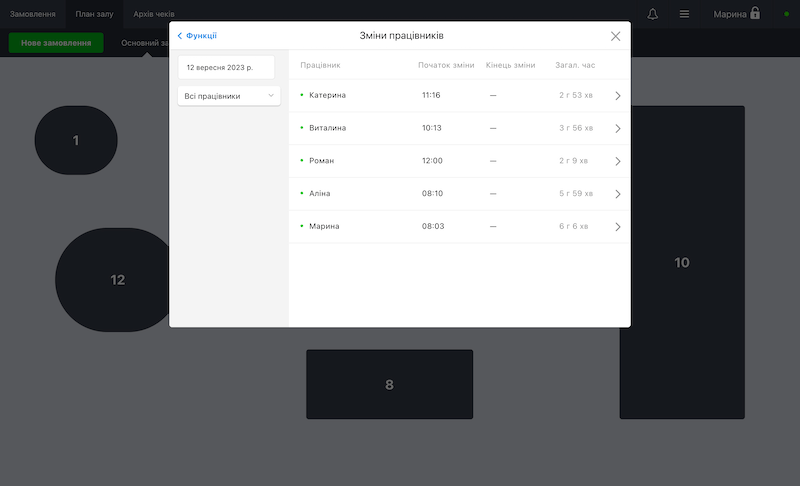Open Роман's shift details chevron
800x486 pixels.
pos(618,161)
